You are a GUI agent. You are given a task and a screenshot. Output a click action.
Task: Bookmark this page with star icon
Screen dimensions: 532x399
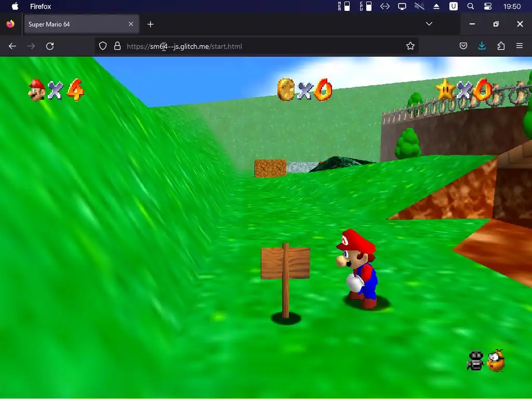coord(410,46)
